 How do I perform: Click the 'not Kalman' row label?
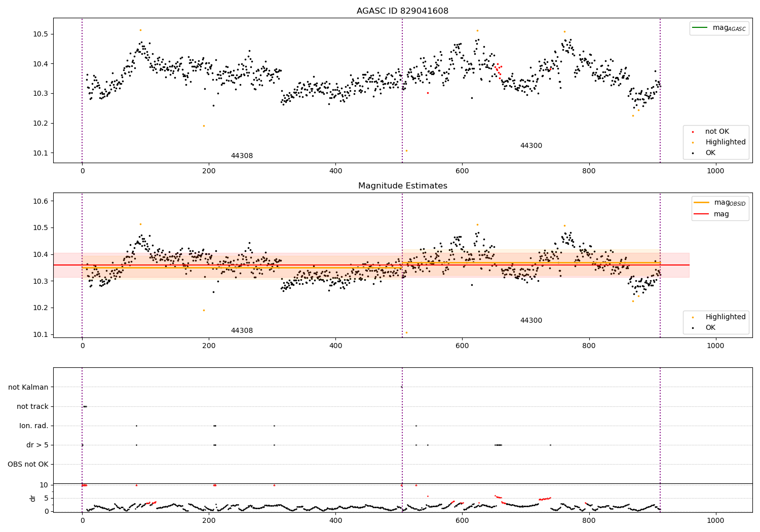point(28,388)
